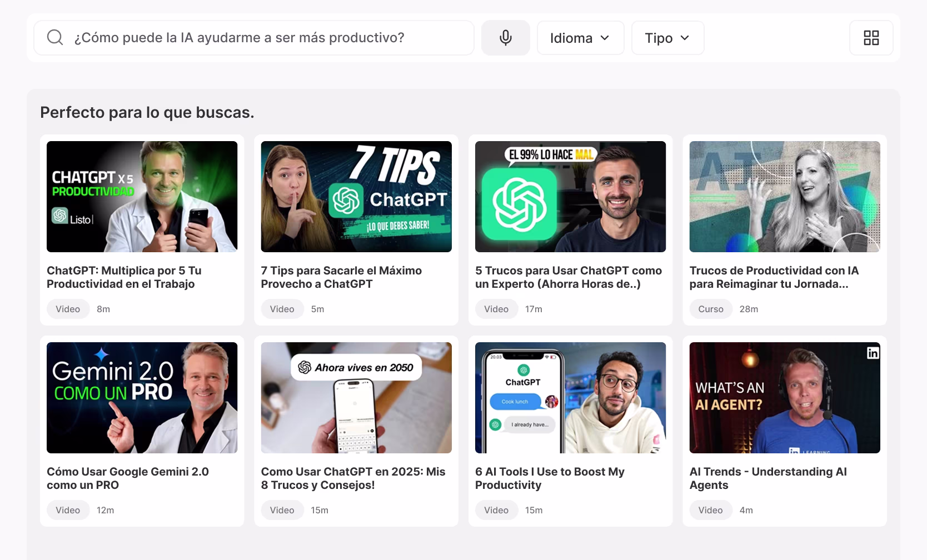Click the '4m' duration text
Screen dimensions: 927x560
(x=746, y=510)
